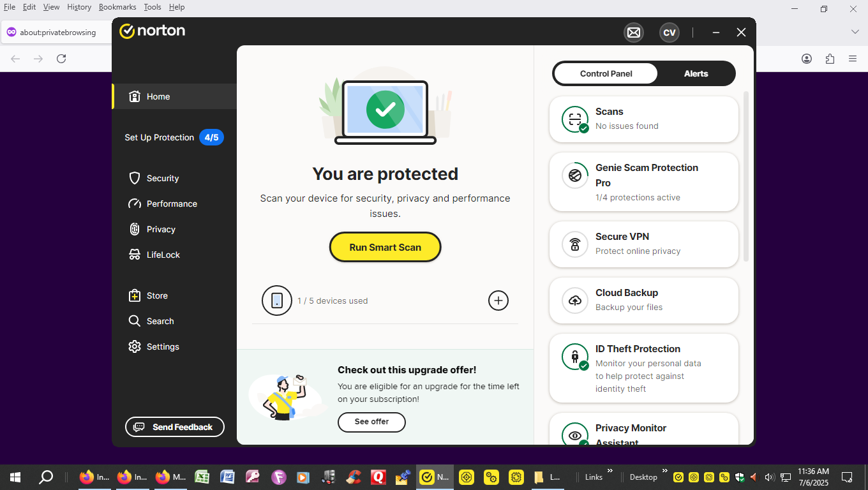The width and height of the screenshot is (868, 490).
Task: Click the Control Panel vertical scrollbar
Action: pos(746,177)
